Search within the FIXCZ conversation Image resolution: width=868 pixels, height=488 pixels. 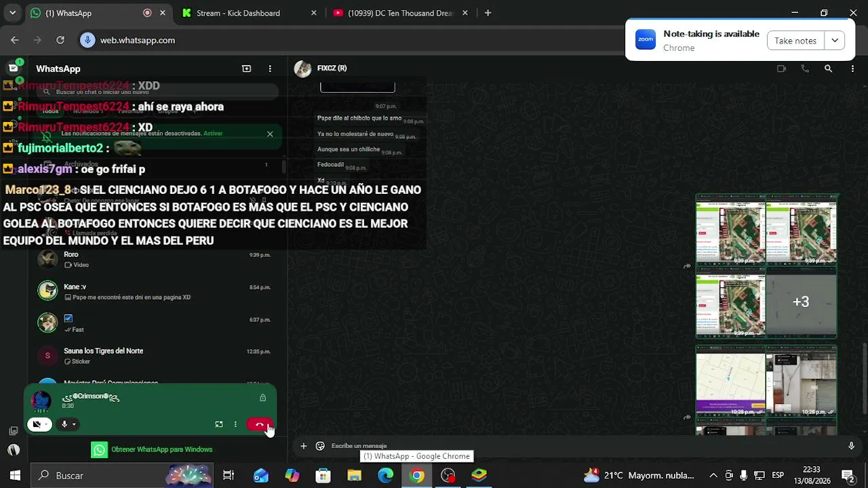point(828,68)
